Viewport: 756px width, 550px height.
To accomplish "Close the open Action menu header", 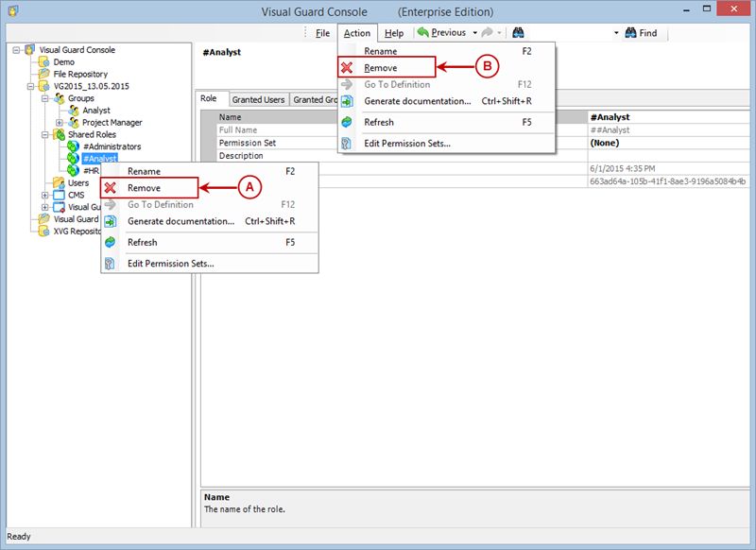I will click(x=357, y=33).
